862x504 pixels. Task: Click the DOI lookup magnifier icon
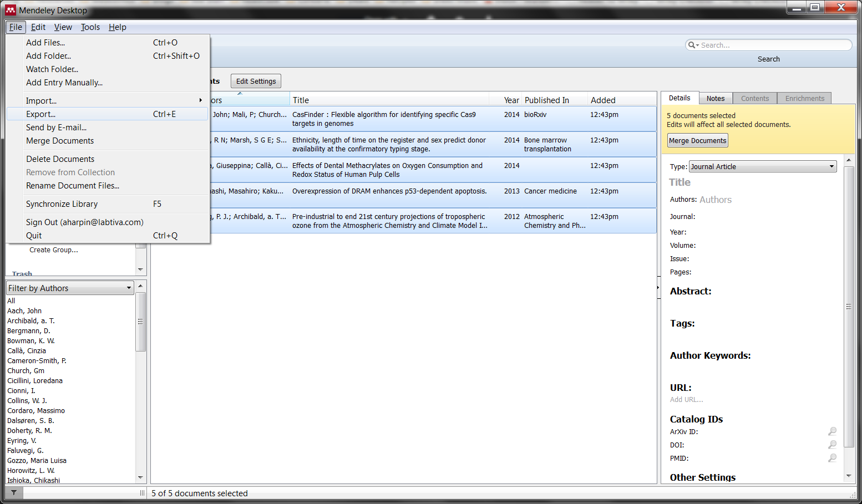[832, 445]
